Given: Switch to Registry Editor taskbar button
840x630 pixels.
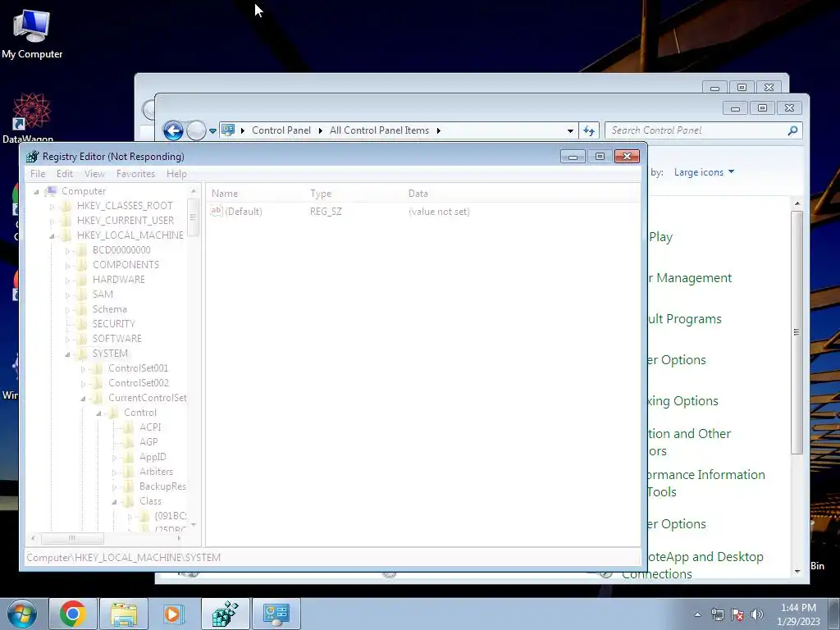Looking at the screenshot, I should (225, 614).
